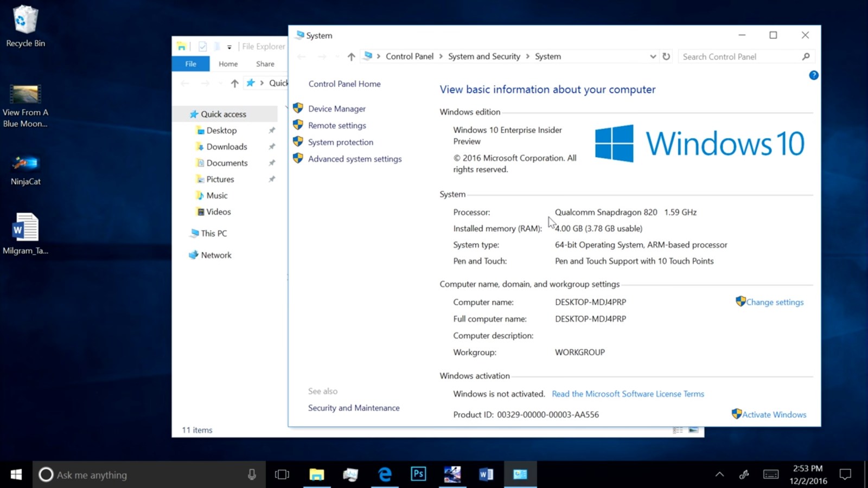Click Read the Microsoft Software License Terms

(x=628, y=394)
